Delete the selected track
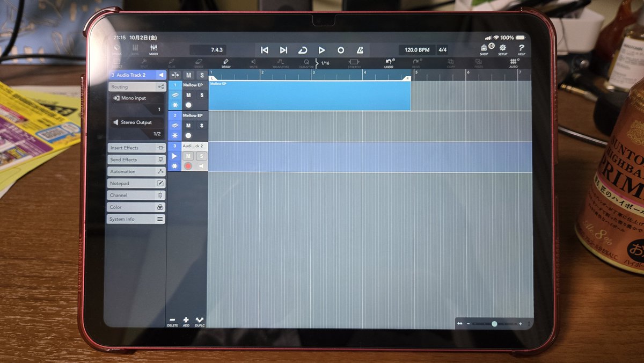Viewport: 644px width, 363px height. [172, 322]
